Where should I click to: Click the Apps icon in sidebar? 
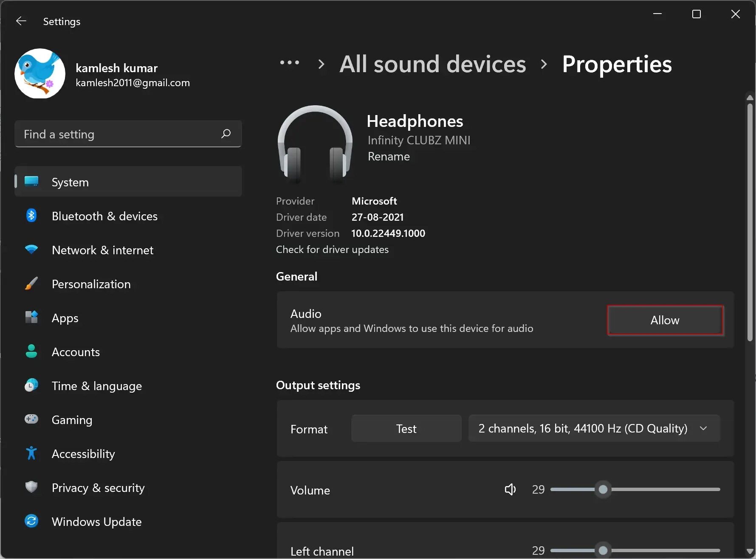click(31, 317)
